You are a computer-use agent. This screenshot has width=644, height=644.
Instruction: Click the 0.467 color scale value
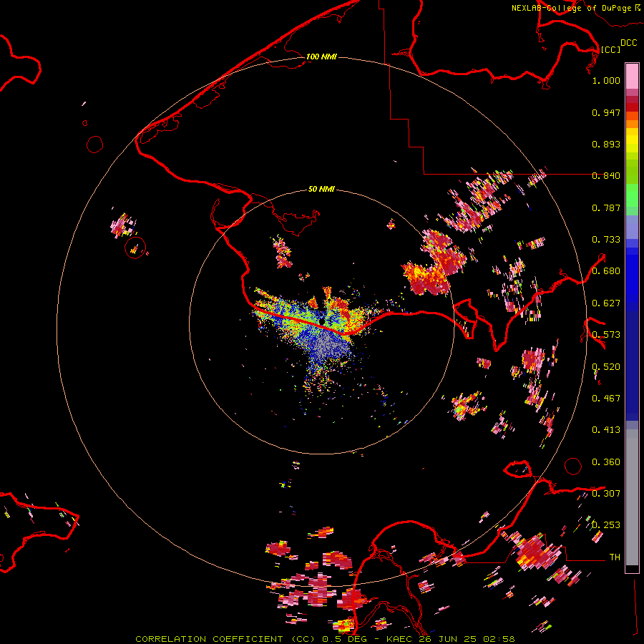click(606, 399)
